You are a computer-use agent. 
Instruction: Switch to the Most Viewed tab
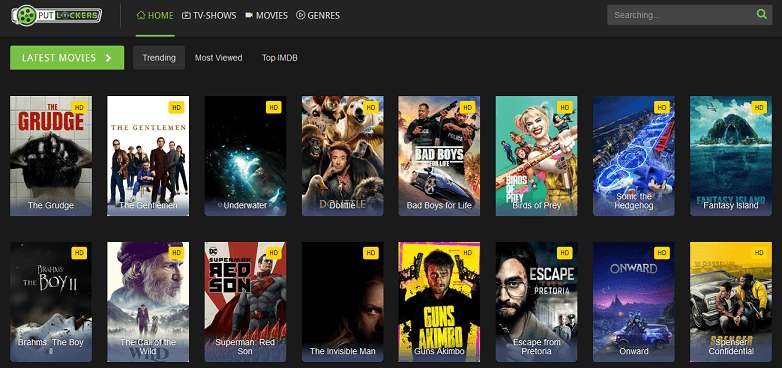[218, 58]
